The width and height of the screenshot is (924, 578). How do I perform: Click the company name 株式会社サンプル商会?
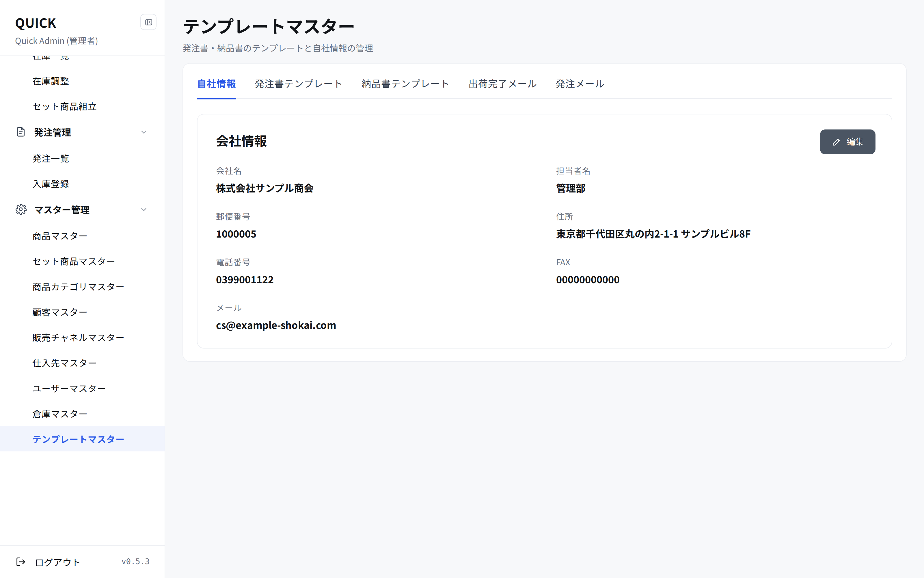tap(264, 188)
